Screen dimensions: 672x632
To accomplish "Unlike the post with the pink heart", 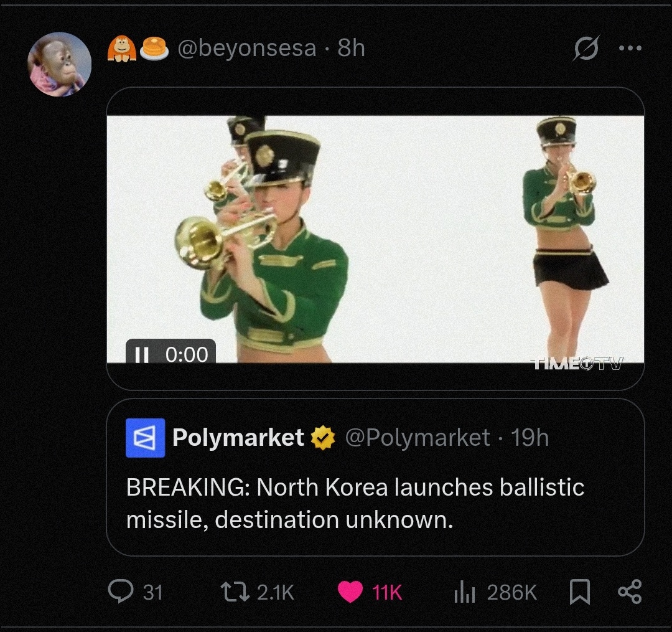I will [x=350, y=592].
